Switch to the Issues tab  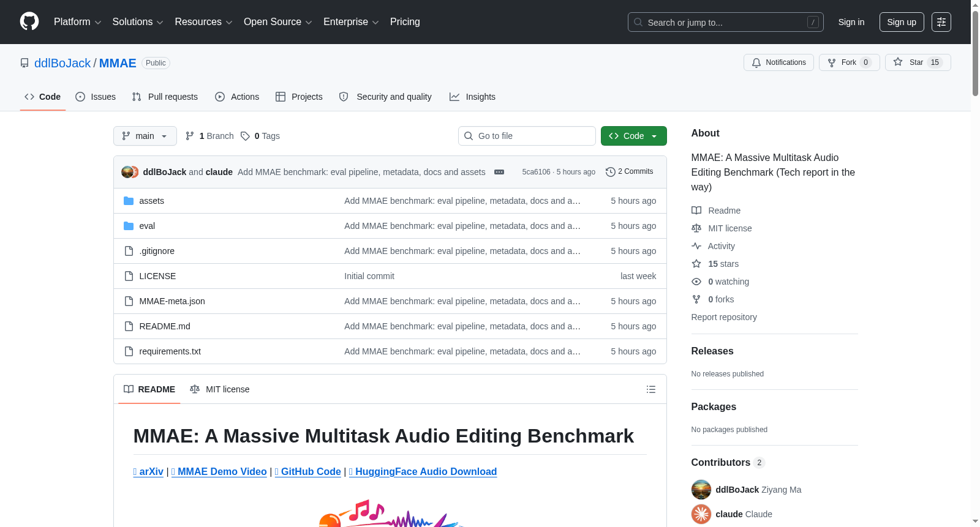pyautogui.click(x=96, y=97)
